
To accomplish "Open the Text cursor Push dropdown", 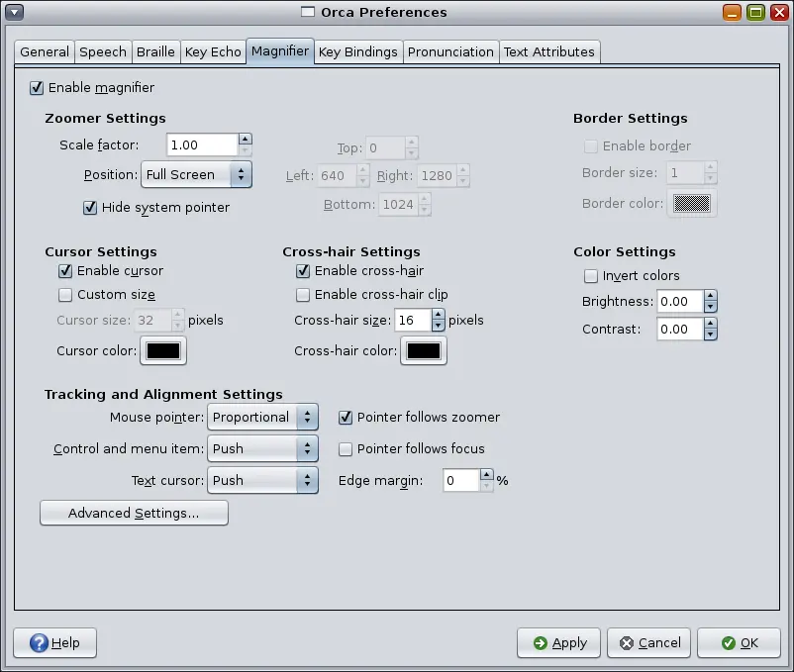I will tap(262, 481).
